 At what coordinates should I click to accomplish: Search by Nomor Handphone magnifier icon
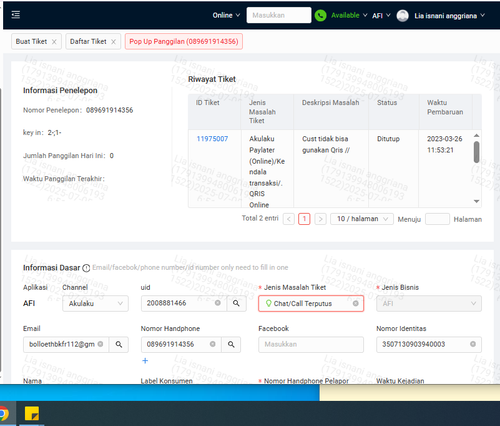point(231,344)
